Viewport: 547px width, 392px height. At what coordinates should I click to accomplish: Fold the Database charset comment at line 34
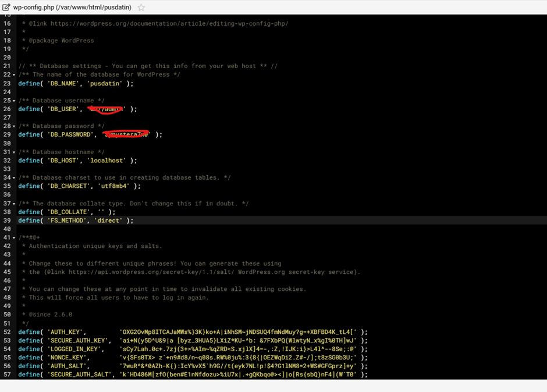click(x=14, y=178)
